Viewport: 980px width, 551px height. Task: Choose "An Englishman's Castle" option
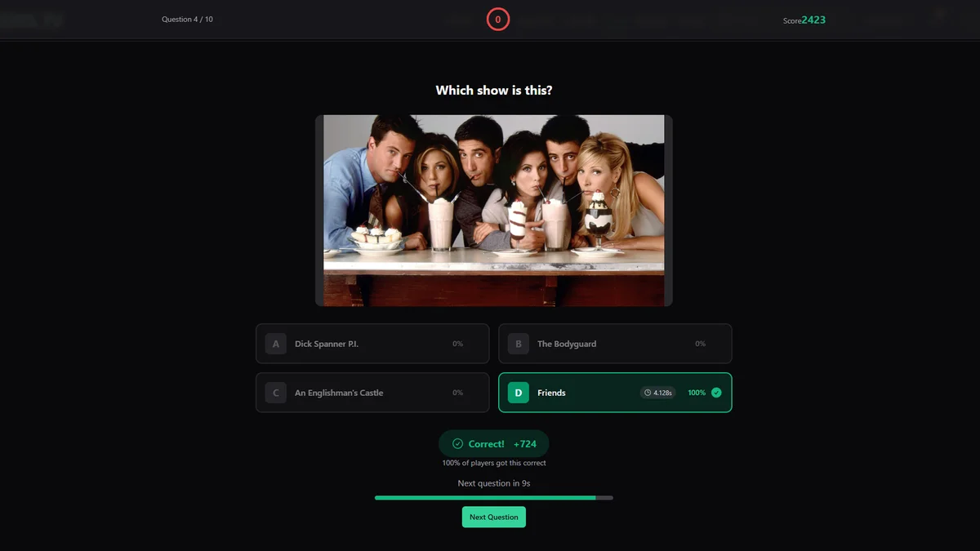point(372,393)
